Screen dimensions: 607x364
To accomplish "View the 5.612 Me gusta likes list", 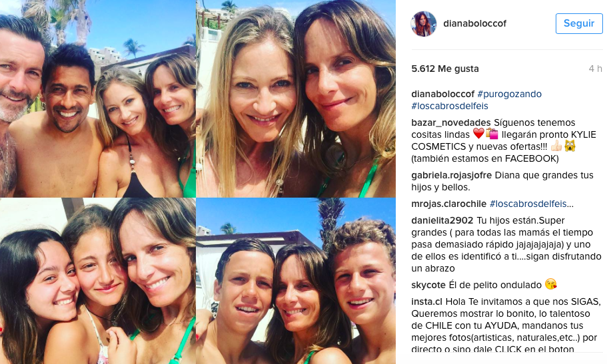I will click(x=445, y=69).
